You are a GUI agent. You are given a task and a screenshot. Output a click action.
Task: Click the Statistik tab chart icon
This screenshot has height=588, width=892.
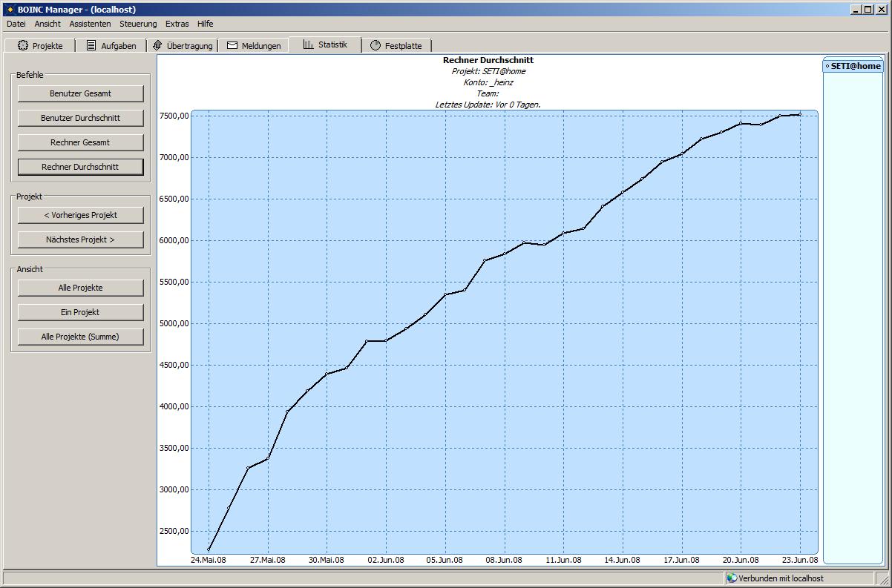[309, 44]
